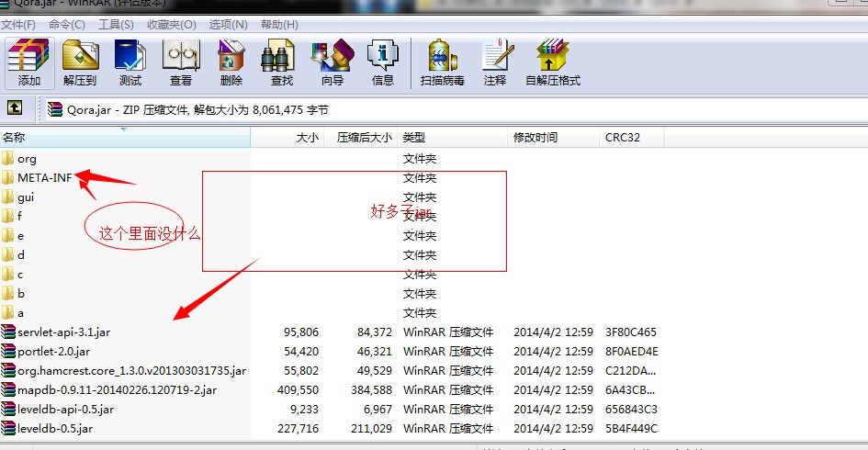Viewport: 868px width, 450px height.
Task: Sort by the CRC32 column header
Action: [x=632, y=137]
